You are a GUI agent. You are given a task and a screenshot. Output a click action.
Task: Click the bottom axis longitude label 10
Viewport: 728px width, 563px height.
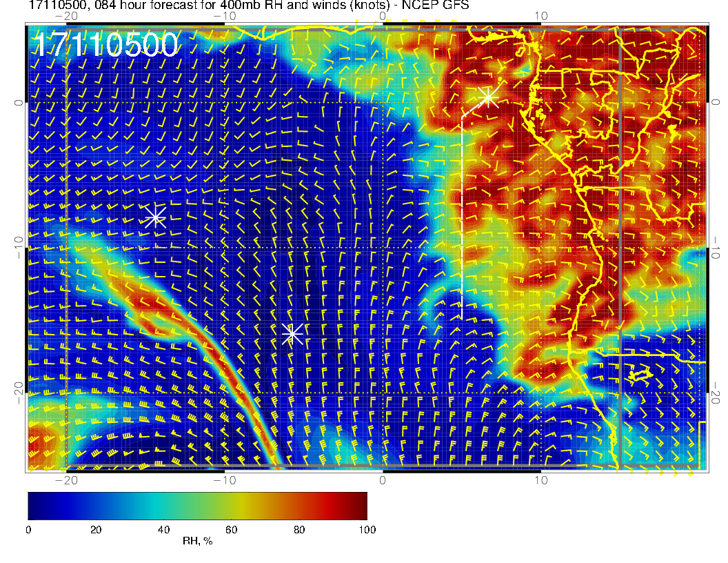click(x=541, y=480)
